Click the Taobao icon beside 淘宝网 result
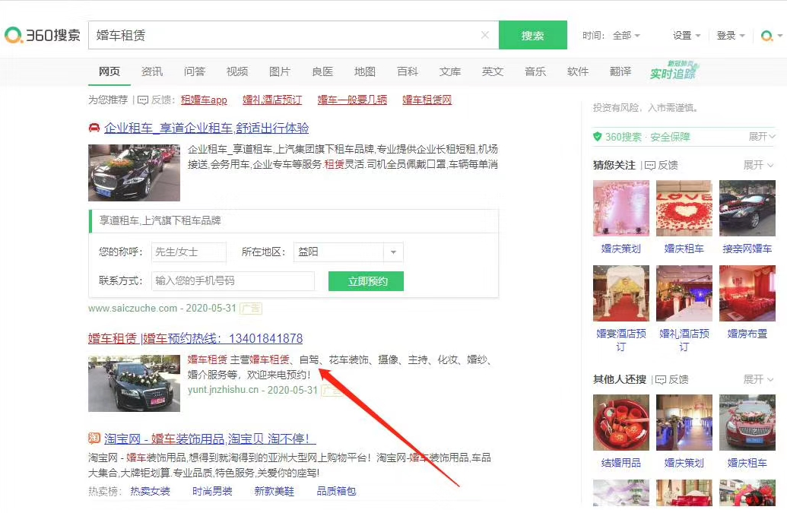 tap(94, 439)
